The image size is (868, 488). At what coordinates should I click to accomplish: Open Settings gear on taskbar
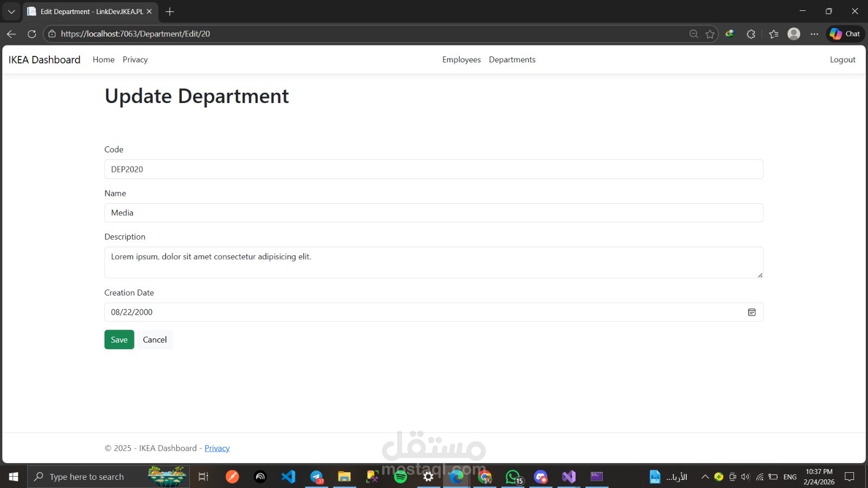pos(429,477)
